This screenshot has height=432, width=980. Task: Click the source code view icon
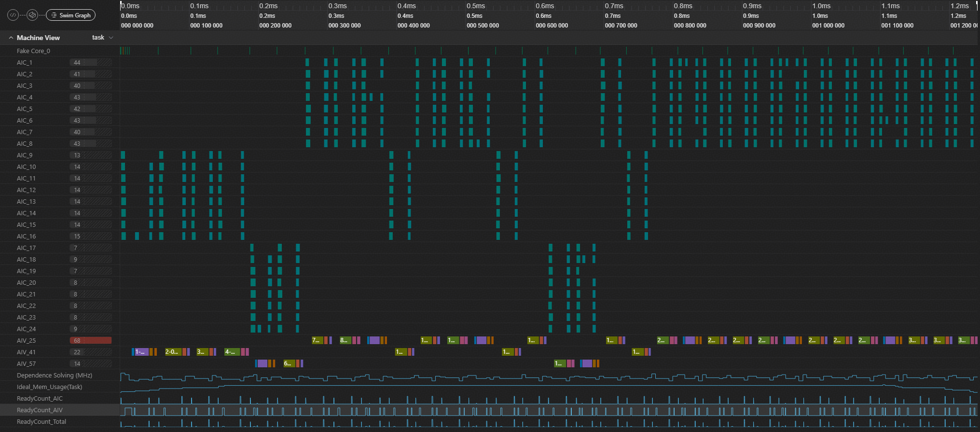point(13,15)
